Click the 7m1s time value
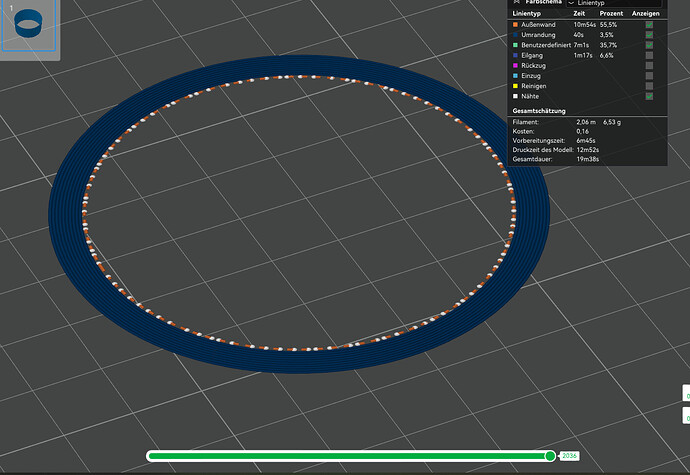 [x=581, y=45]
